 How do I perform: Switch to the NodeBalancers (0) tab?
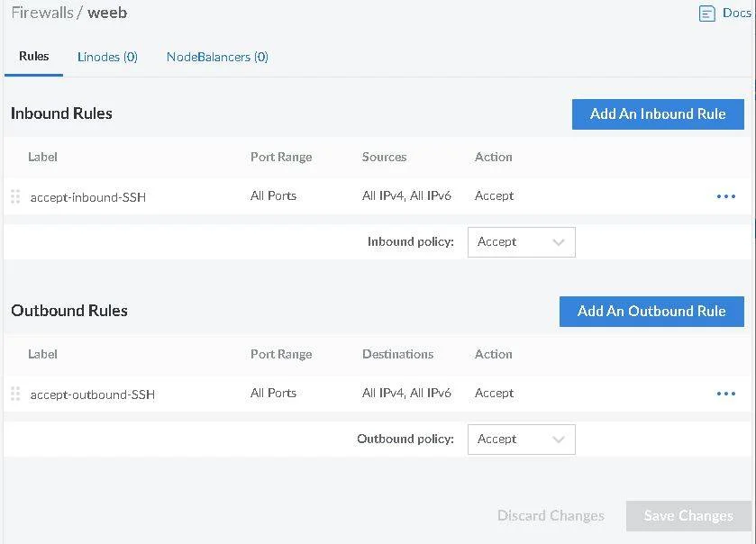(x=217, y=57)
